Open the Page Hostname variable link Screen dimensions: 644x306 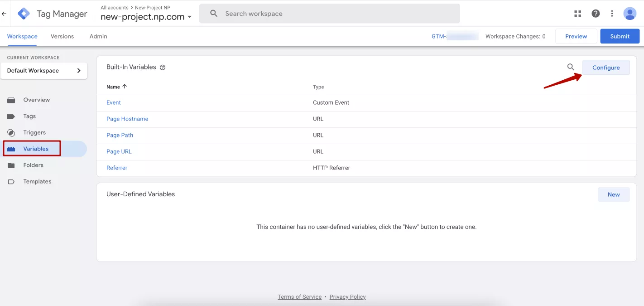click(x=127, y=119)
